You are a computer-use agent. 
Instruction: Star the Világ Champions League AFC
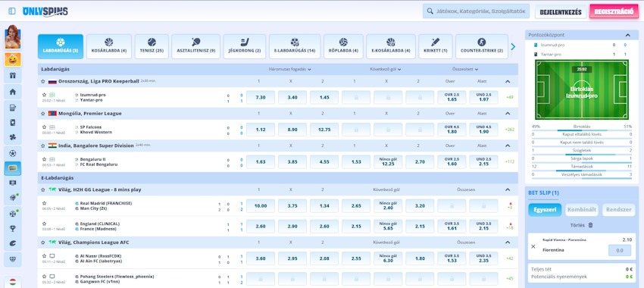pyautogui.click(x=42, y=243)
